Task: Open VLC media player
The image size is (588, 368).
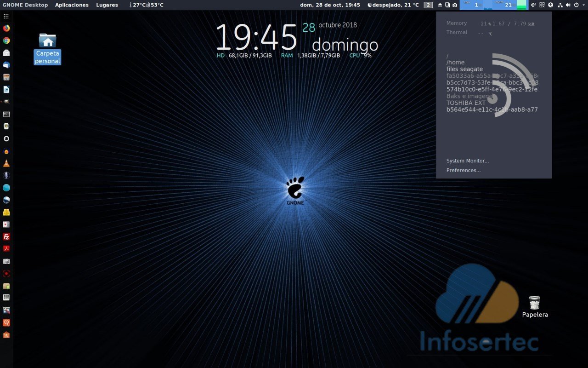Action: click(x=6, y=163)
